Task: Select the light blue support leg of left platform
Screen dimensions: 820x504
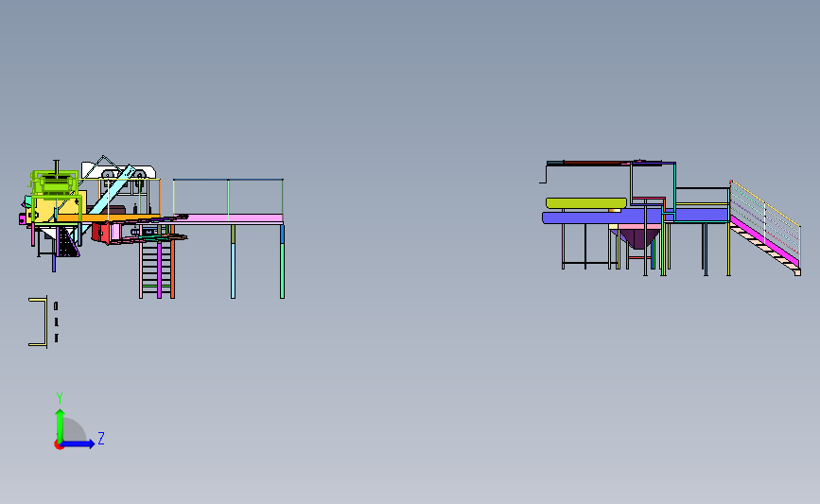Action: [234, 270]
